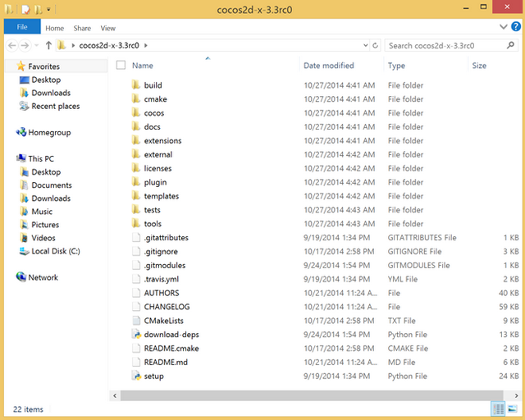Switch to the Share ribbon tab
Viewport: 525px width, 420px height.
[82, 28]
